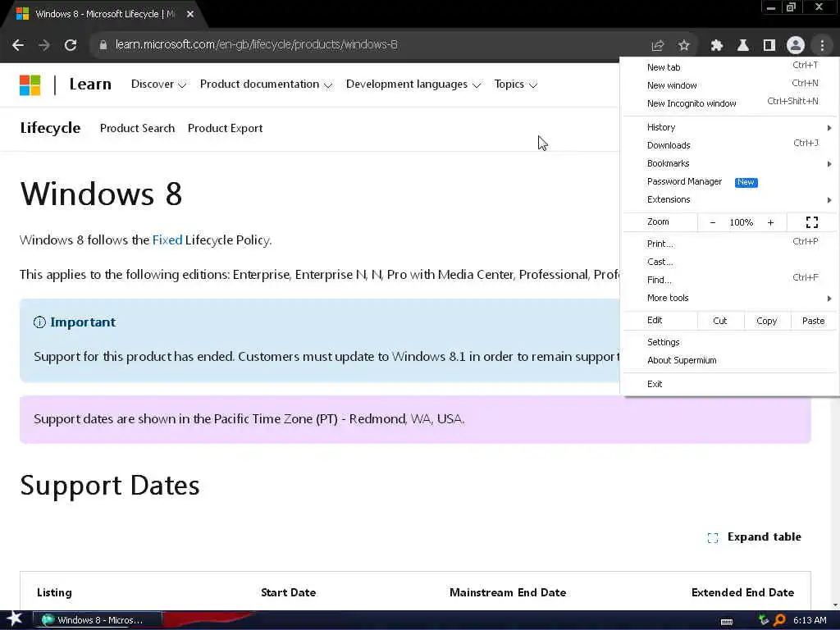Click the keyboard icon in the system tray
The width and height of the screenshot is (840, 630).
[x=727, y=621]
